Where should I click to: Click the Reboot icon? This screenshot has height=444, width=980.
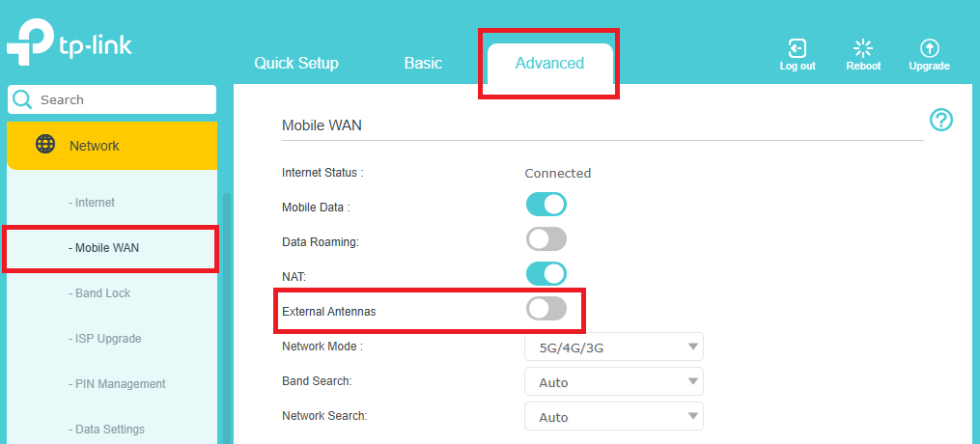click(x=863, y=48)
